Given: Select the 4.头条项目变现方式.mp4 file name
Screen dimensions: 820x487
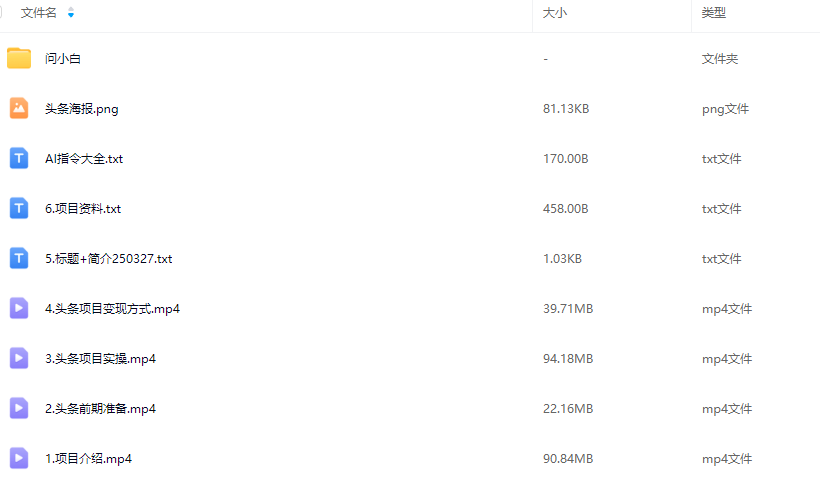Looking at the screenshot, I should pos(112,309).
